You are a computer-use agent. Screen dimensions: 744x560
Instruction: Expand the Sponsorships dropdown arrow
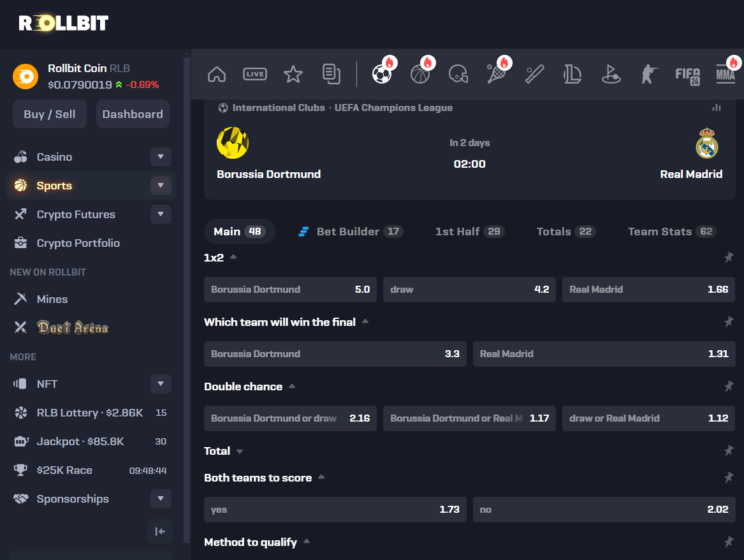point(161,499)
